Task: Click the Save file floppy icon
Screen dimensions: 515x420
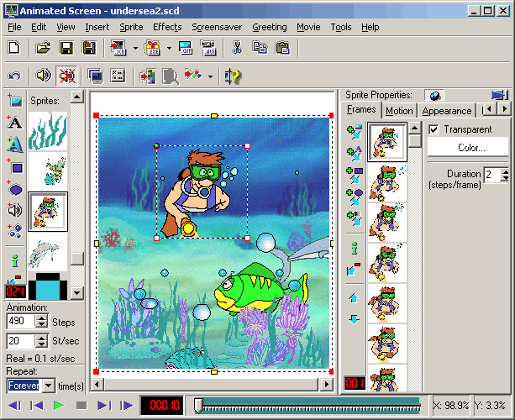Action: pos(66,48)
